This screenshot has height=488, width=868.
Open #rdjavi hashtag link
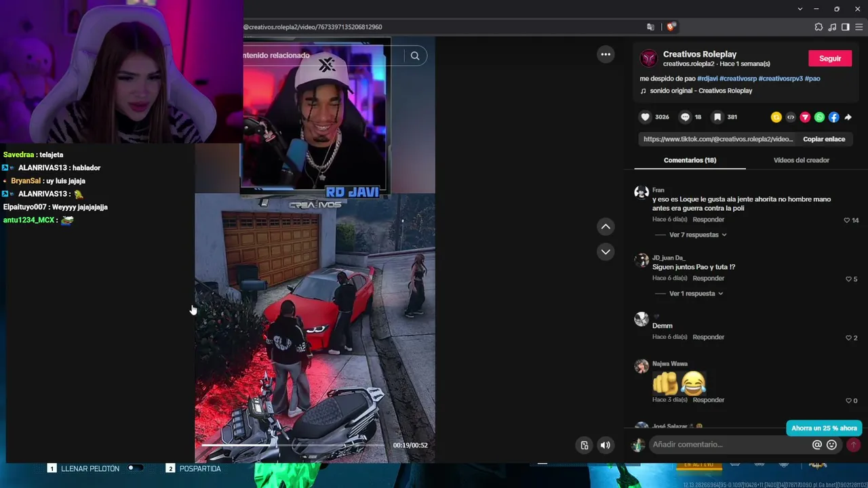pos(707,79)
